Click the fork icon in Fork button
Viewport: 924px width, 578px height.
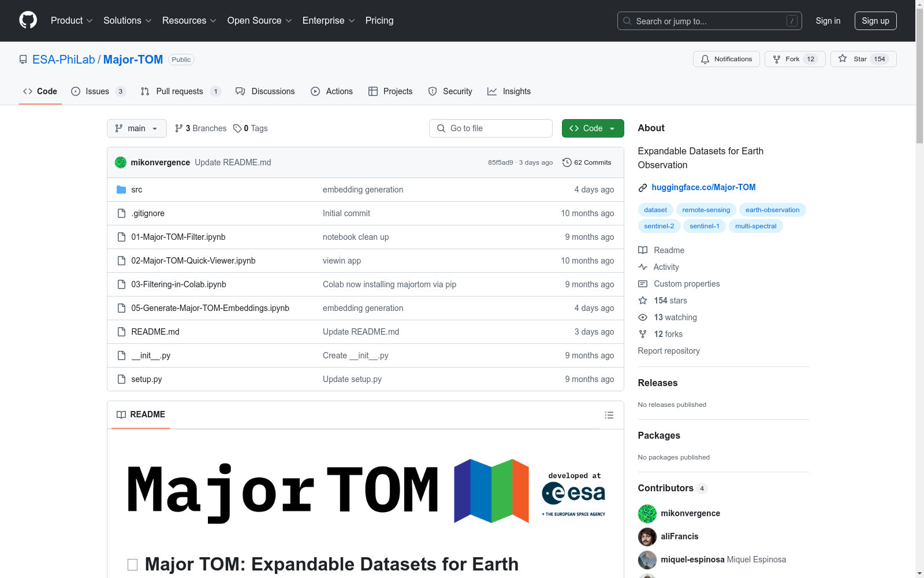pos(777,59)
